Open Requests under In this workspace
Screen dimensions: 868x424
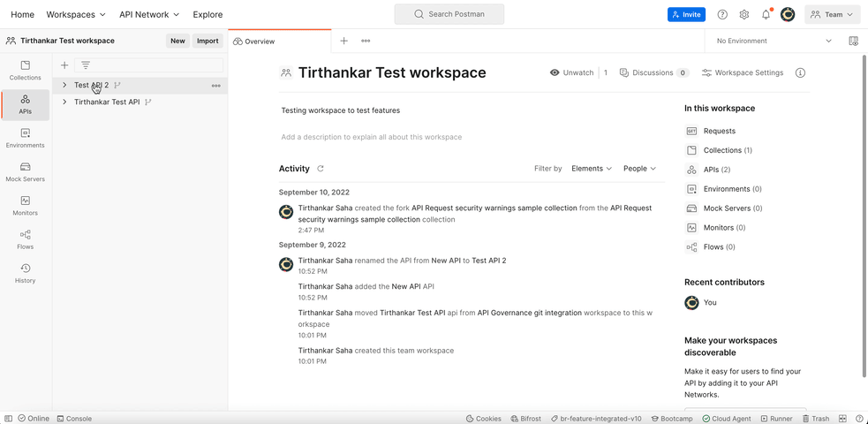[x=712, y=132]
